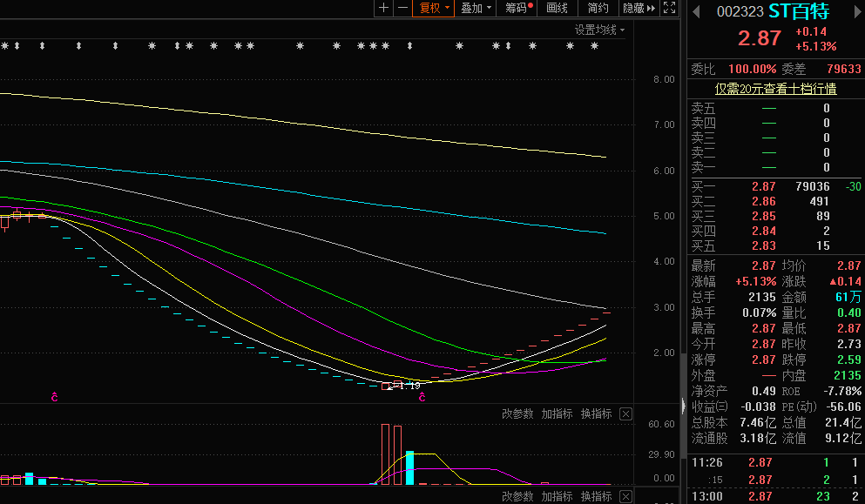Screen dimensions: 865x504
Task: Expand the 设置均线 moving average settings
Action: click(599, 30)
